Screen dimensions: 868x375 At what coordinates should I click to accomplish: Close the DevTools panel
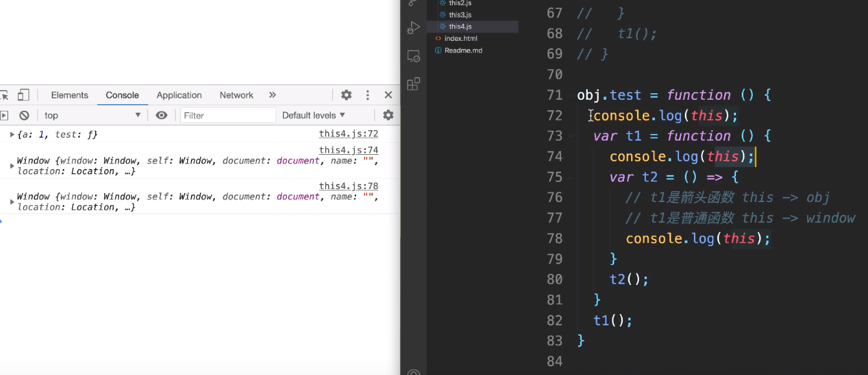388,95
